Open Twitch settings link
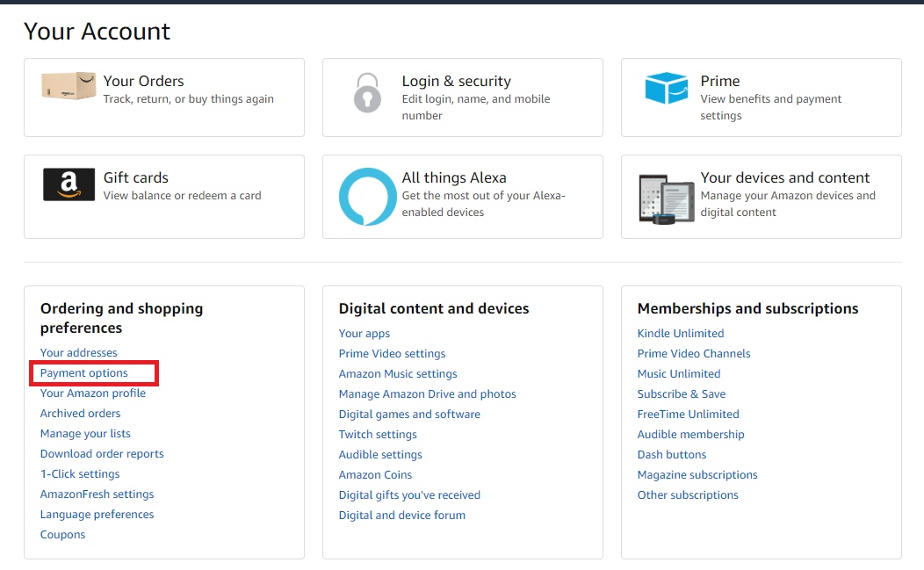924x570 pixels. pyautogui.click(x=378, y=435)
